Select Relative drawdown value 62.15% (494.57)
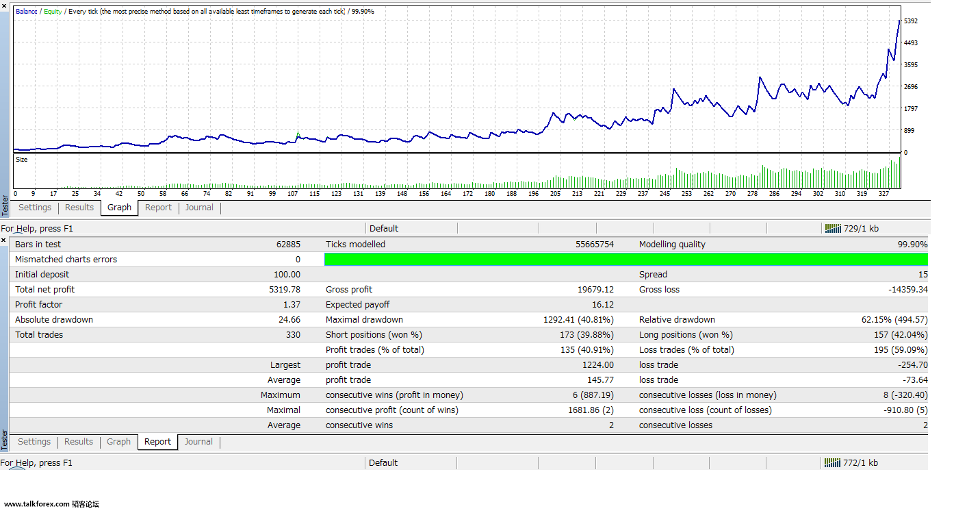This screenshot has height=511, width=980. (x=894, y=320)
